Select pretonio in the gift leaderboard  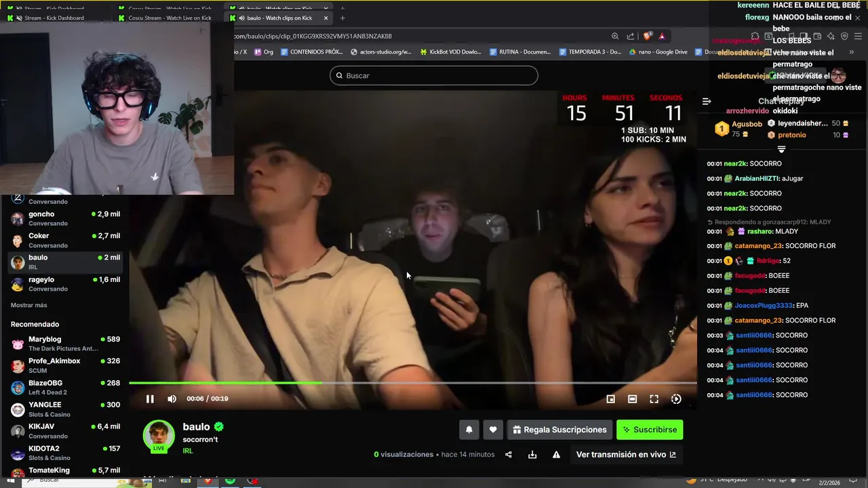point(792,135)
